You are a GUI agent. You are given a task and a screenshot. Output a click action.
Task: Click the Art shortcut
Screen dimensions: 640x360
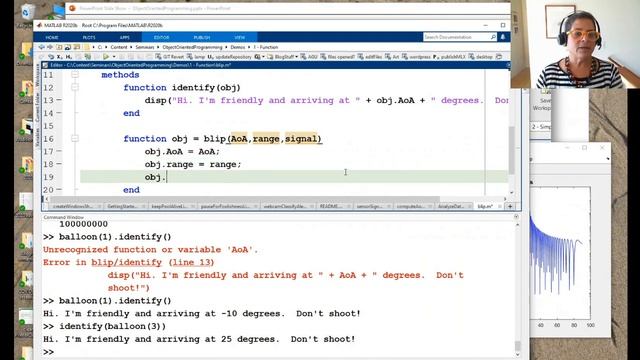(x=392, y=57)
